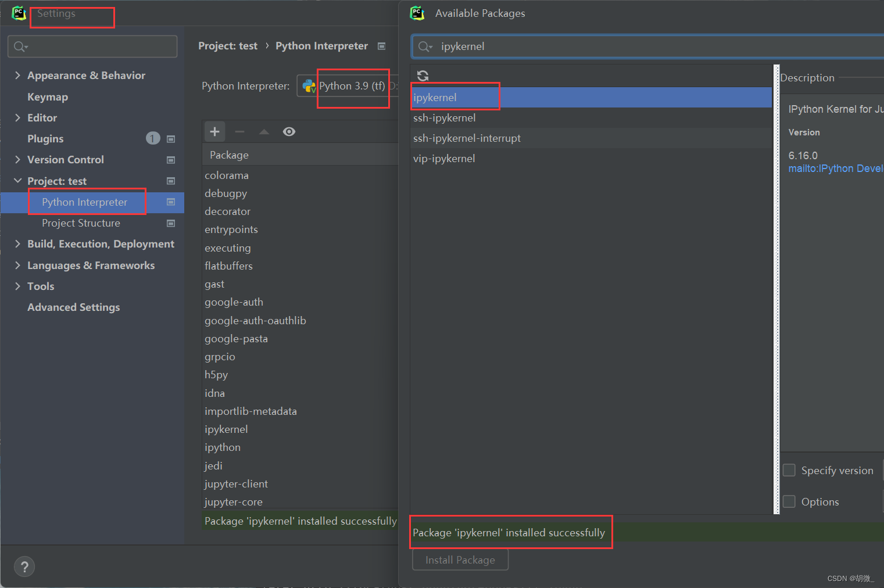Screen dimensions: 884x588
Task: Select Python Interpreter in settings tree
Action: click(92, 202)
